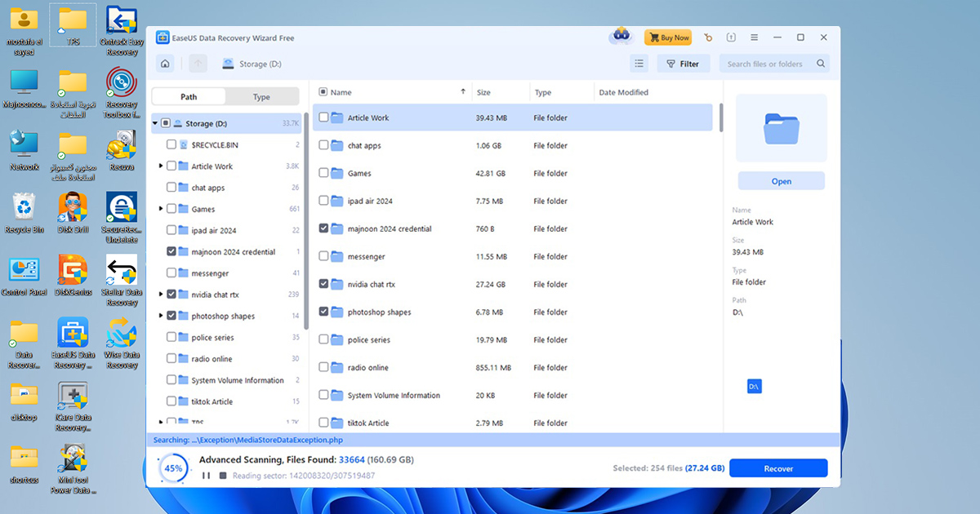This screenshot has height=514, width=980.
Task: Click the D:\ drive badge in details panel
Action: [x=754, y=386]
